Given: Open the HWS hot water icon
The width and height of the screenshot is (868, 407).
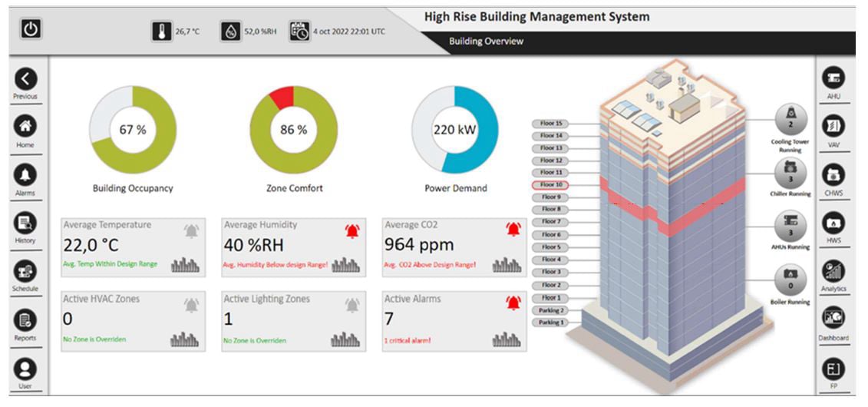Looking at the screenshot, I should point(833,223).
